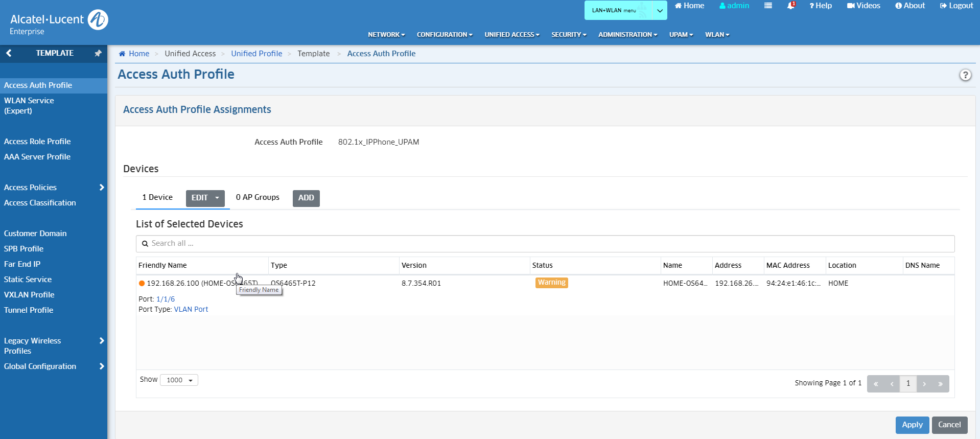Viewport: 980px width, 439px height.
Task: Pin the Template sidebar panel
Action: (98, 53)
